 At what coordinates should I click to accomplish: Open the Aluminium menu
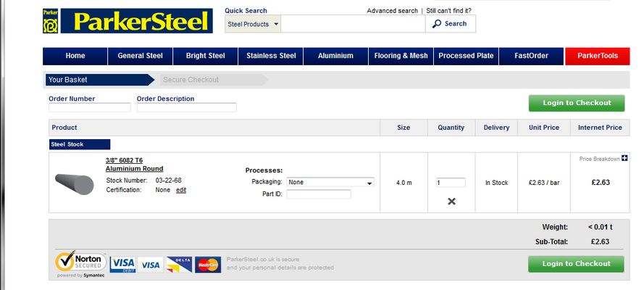pos(335,56)
